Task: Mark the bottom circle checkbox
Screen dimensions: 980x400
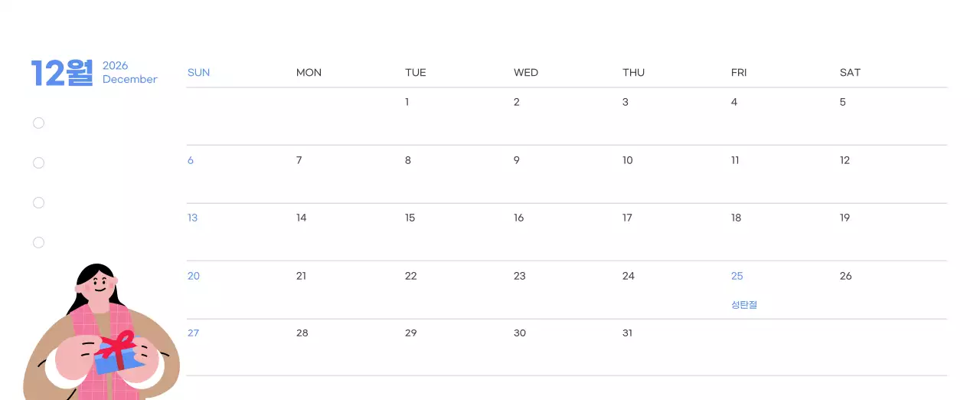Action: (38, 243)
